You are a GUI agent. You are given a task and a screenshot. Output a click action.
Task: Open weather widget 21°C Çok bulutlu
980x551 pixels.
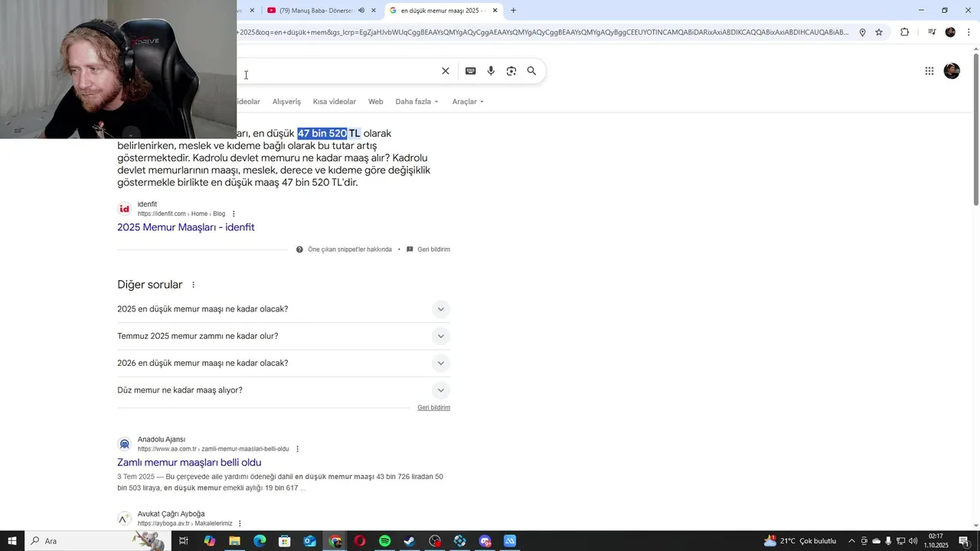click(800, 541)
